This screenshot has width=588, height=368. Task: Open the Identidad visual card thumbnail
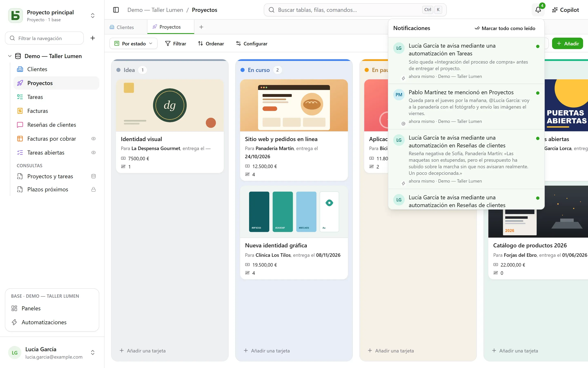click(170, 105)
